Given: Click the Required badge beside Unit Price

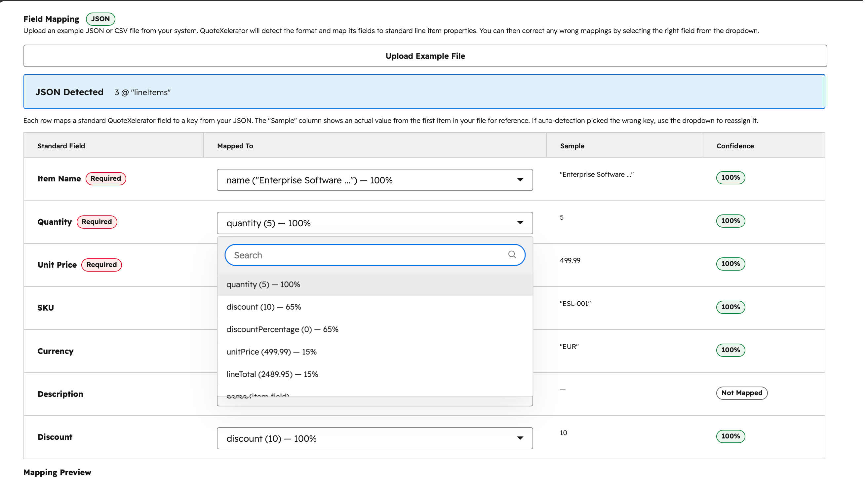Looking at the screenshot, I should click(102, 266).
